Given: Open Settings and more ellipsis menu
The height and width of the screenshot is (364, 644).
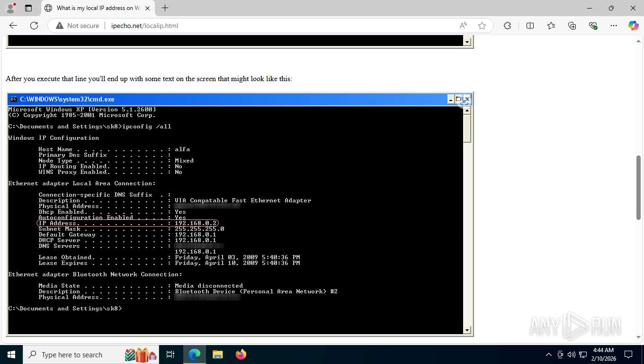Looking at the screenshot, I should click(x=614, y=26).
